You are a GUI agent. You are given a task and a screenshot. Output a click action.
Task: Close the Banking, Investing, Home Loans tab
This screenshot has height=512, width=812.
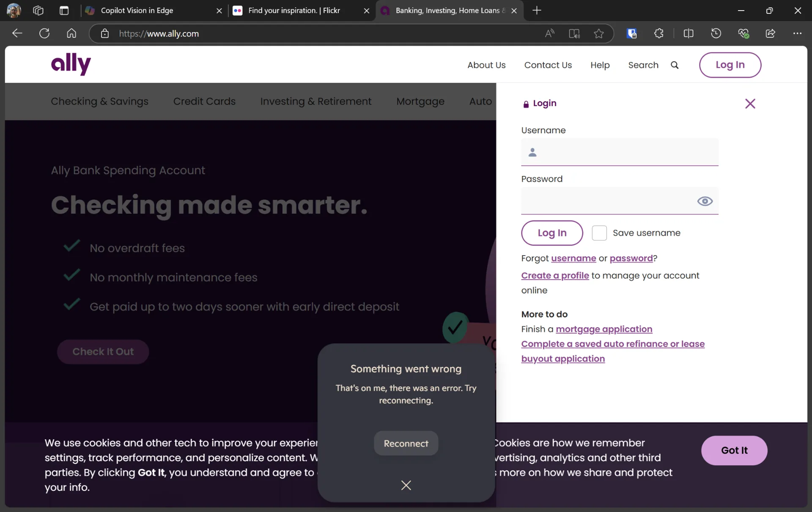[514, 11]
